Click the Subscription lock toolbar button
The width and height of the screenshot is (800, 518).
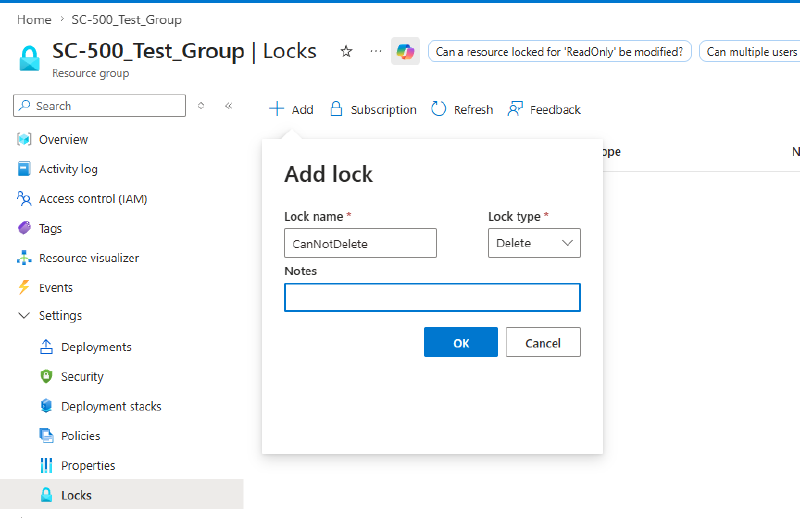(373, 109)
